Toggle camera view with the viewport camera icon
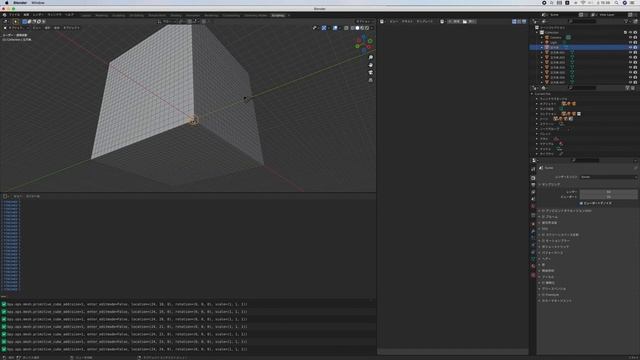 [x=371, y=73]
